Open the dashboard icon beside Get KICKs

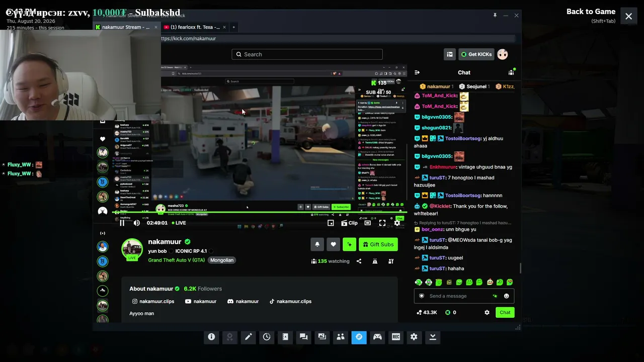(x=450, y=54)
